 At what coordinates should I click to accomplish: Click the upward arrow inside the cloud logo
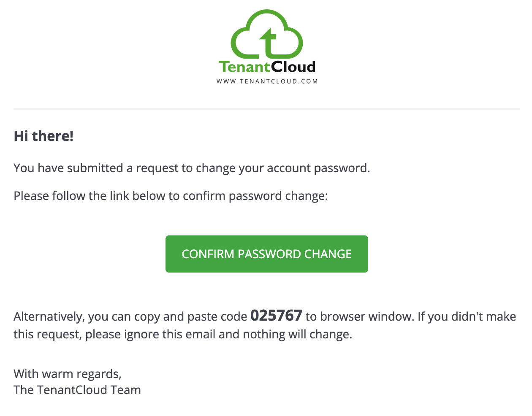tap(268, 41)
